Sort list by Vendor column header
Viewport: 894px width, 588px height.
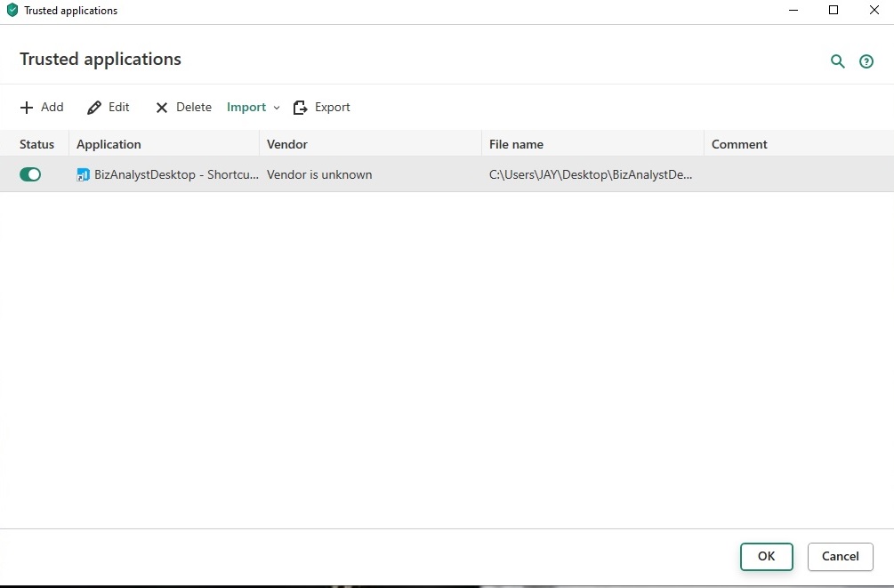(x=286, y=144)
